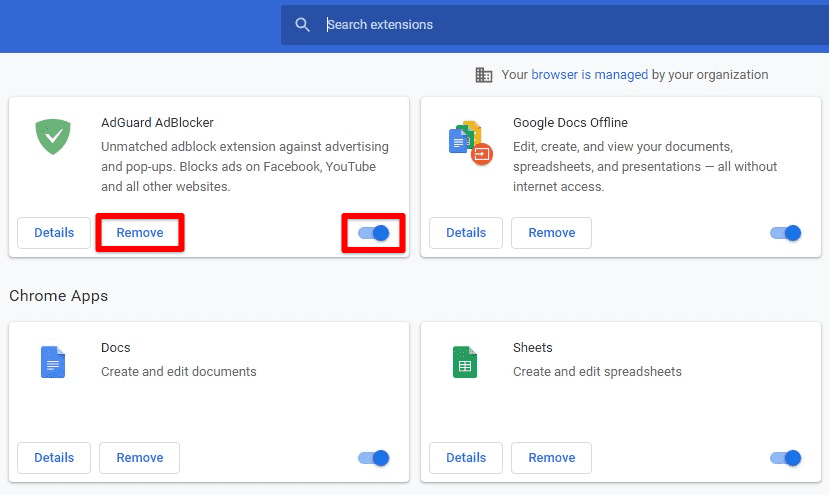Image resolution: width=829 pixels, height=495 pixels.
Task: Disable the AdGuard AdBlocker toggle
Action: pyautogui.click(x=373, y=233)
